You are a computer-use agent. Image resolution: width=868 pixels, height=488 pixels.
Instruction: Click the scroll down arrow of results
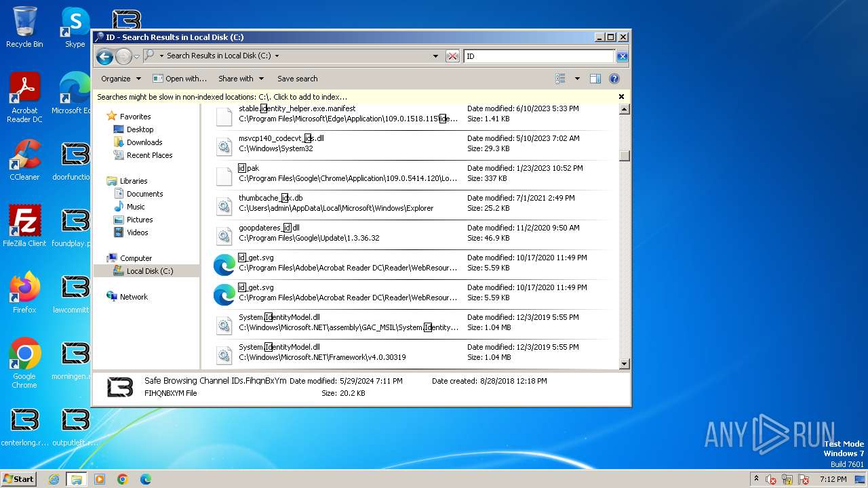(625, 364)
